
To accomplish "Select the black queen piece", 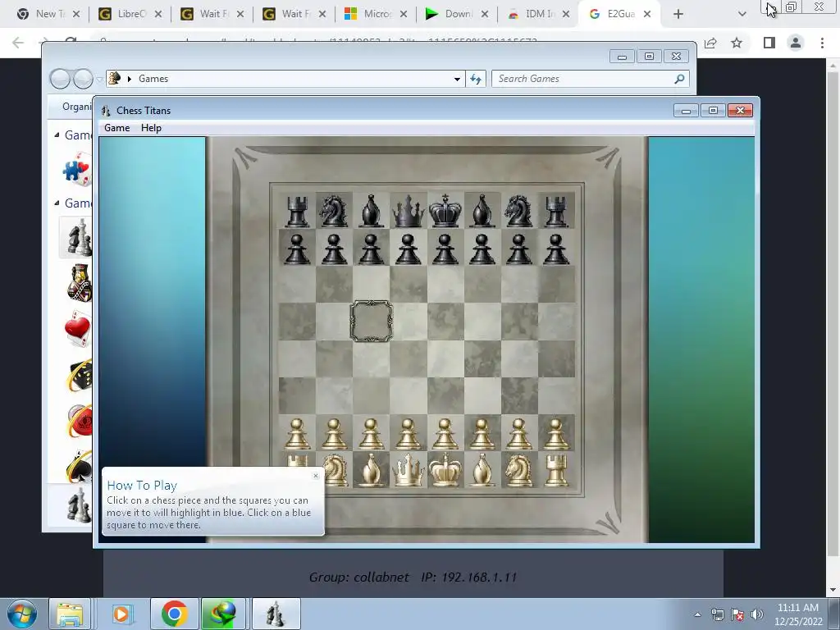I will click(x=409, y=211).
